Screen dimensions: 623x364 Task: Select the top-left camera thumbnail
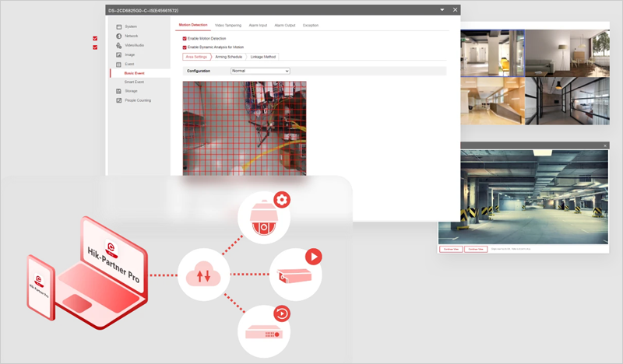point(492,53)
